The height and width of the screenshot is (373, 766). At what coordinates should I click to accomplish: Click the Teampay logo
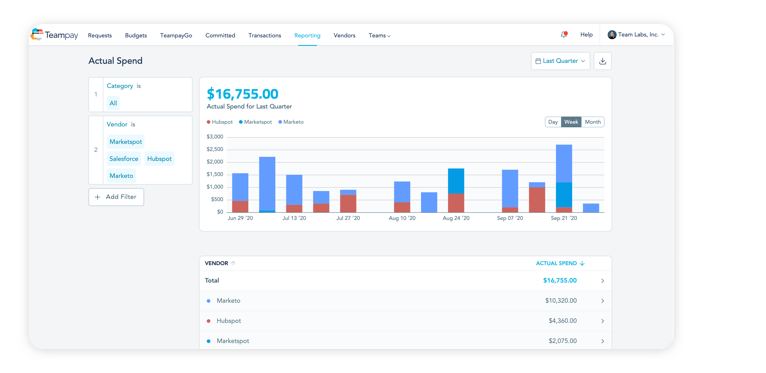(x=54, y=35)
